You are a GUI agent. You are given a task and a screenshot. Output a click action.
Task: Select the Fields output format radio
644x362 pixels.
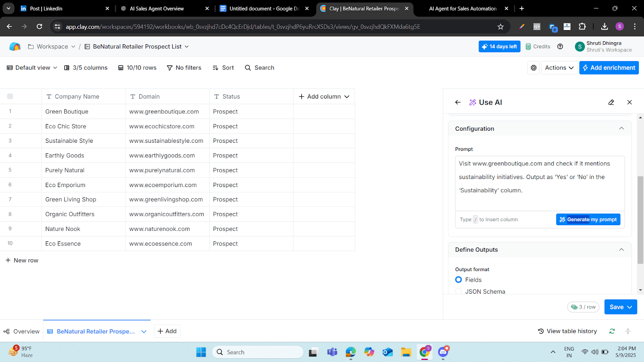pos(458,280)
